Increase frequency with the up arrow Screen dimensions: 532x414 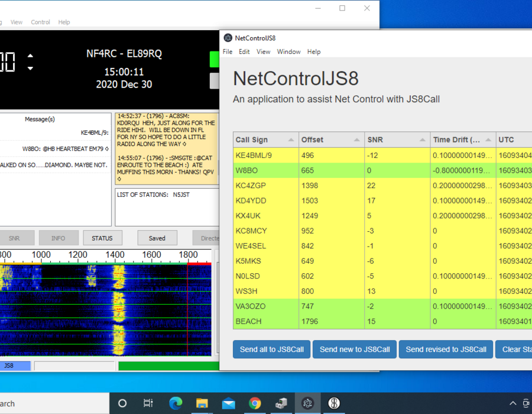30,56
